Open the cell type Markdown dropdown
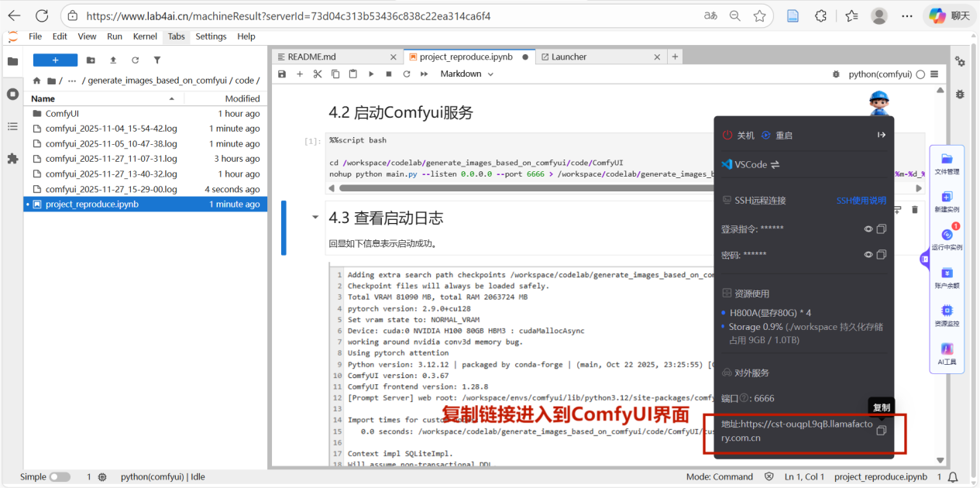Screen dimensions: 980x488 pos(467,74)
